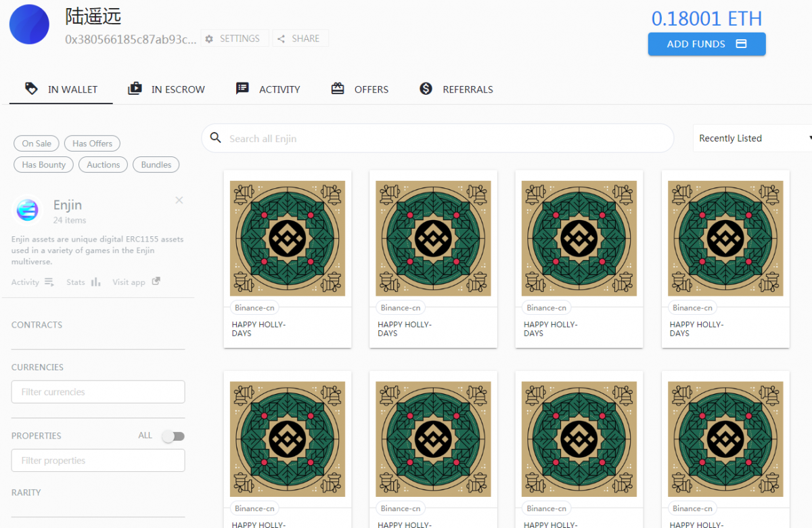Image resolution: width=812 pixels, height=528 pixels.
Task: Toggle the On Sale filter chip
Action: point(37,144)
